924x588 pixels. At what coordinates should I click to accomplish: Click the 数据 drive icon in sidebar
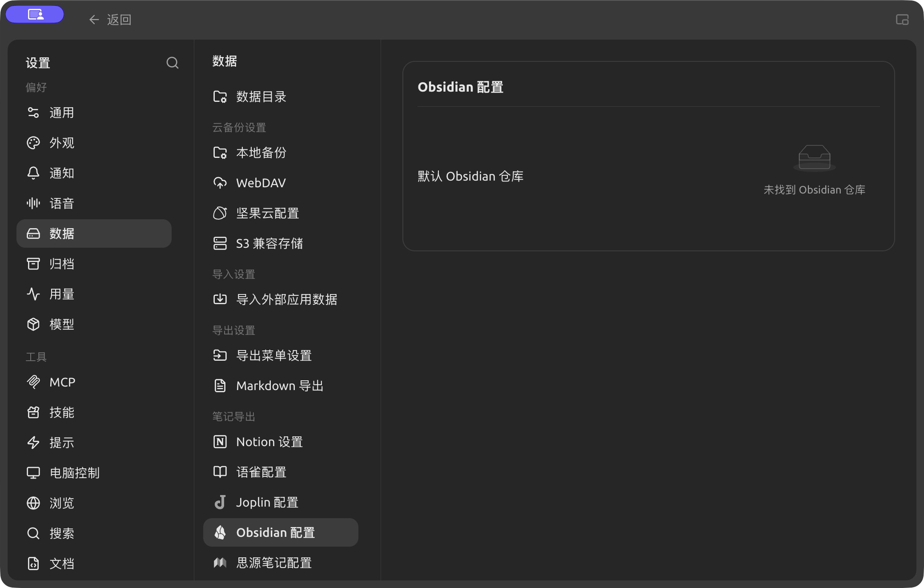(33, 234)
